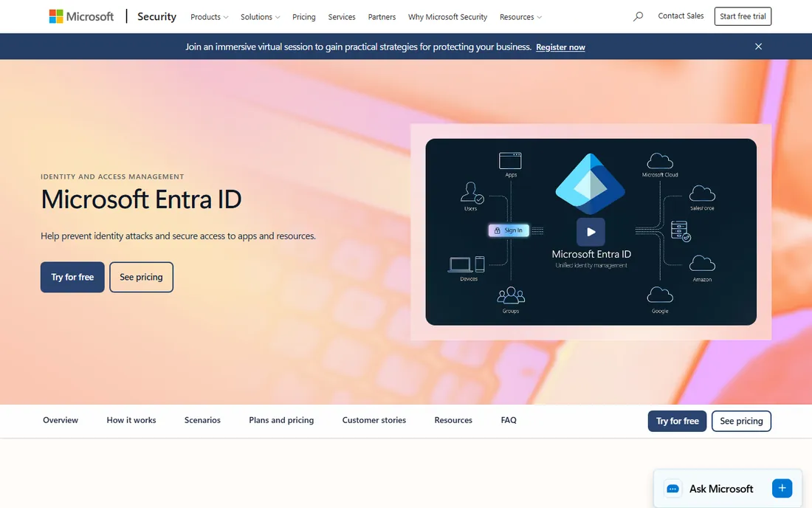Select the Customer stories tab

point(374,420)
